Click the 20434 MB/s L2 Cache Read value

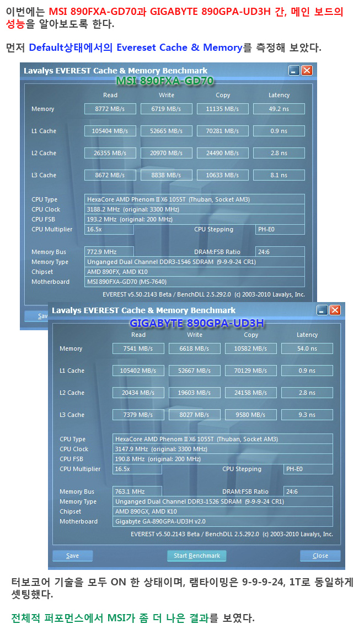(138, 393)
